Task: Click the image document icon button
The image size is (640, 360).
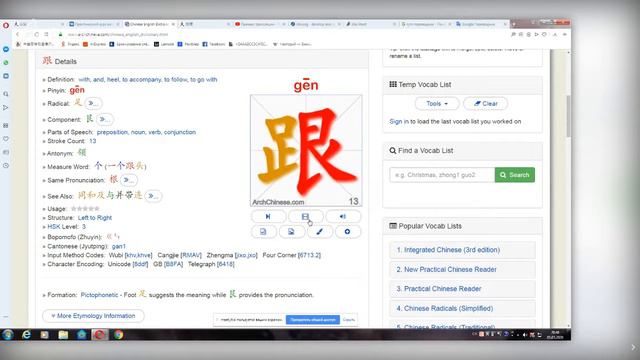Action: point(291,232)
